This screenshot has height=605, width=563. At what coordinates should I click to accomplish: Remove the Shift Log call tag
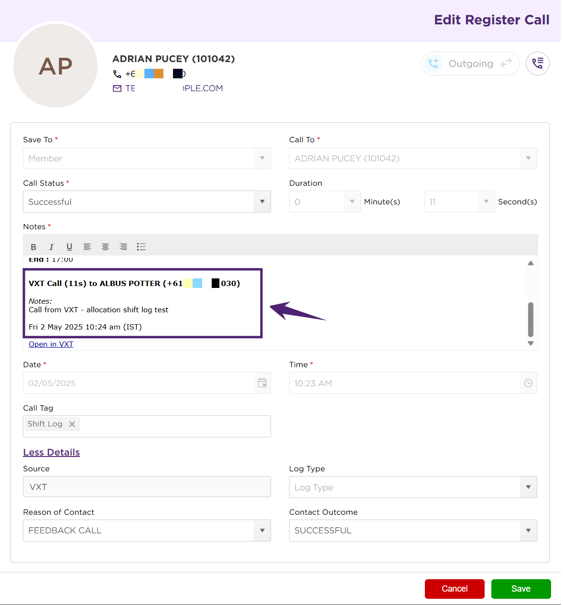coord(72,424)
